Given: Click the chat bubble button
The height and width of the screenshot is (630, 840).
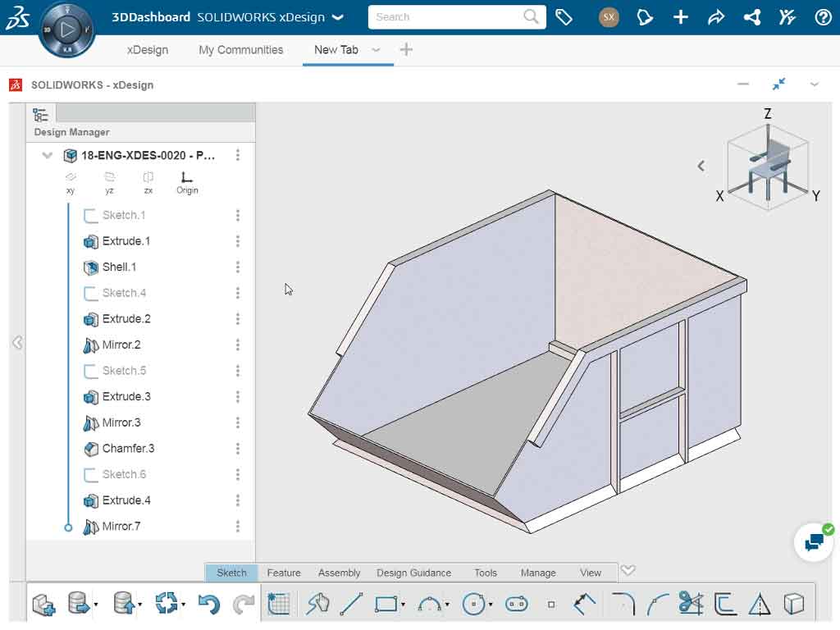Looking at the screenshot, I should point(813,541).
